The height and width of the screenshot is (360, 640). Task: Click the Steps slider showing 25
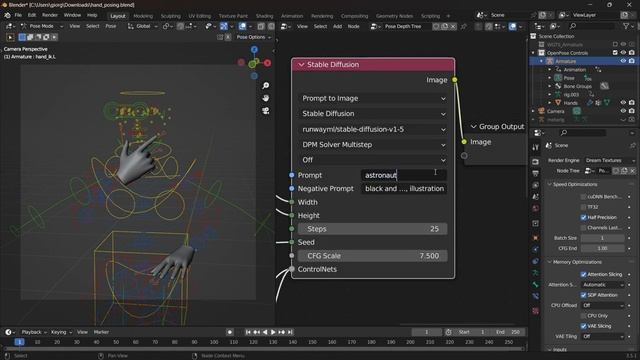point(373,229)
